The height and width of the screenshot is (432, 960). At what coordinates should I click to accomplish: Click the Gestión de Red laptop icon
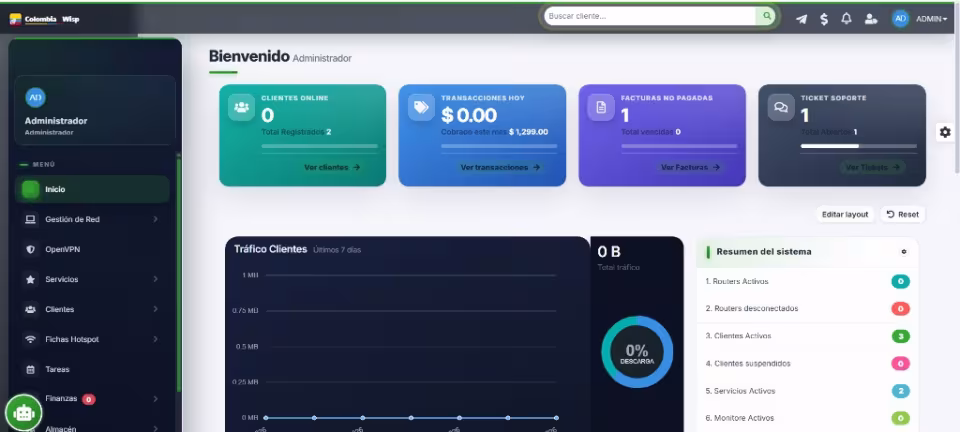(x=30, y=219)
